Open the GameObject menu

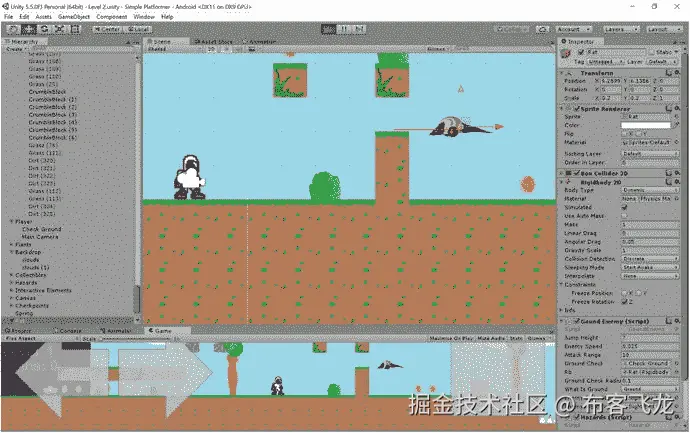pos(73,17)
